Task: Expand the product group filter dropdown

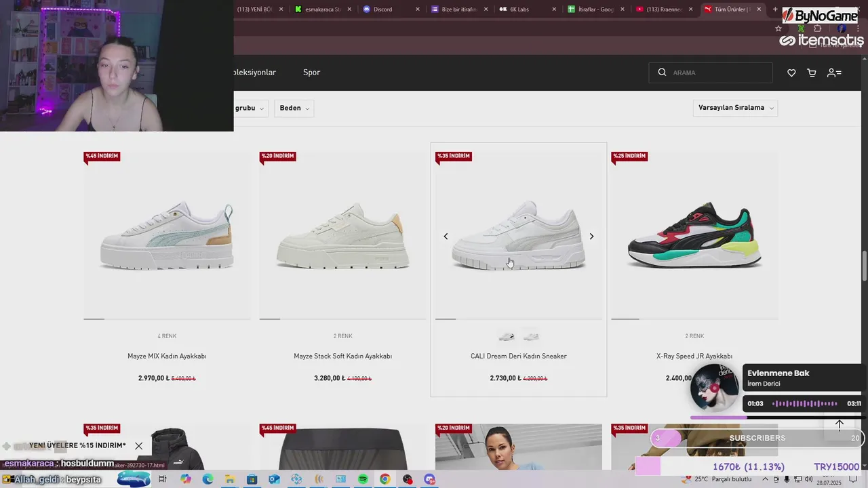Action: [250, 108]
